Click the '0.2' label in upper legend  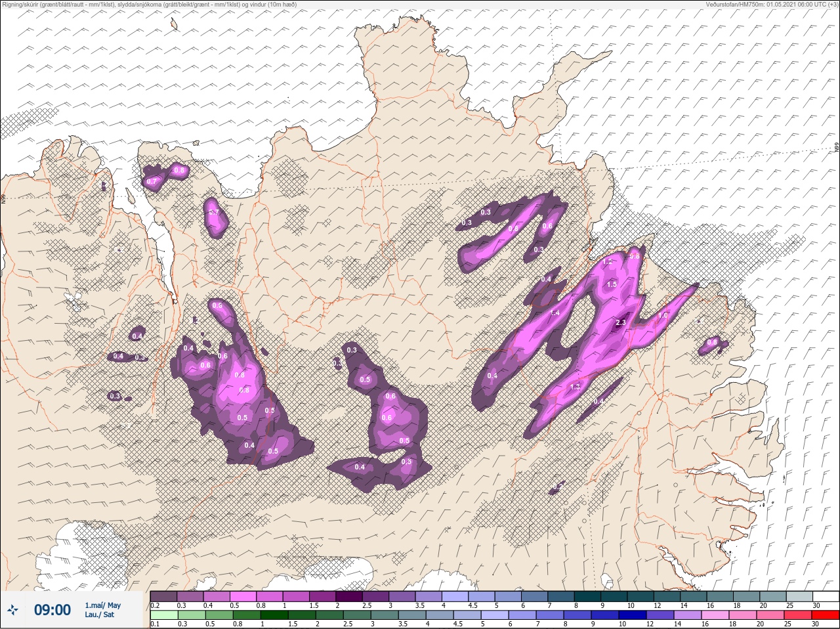click(x=155, y=605)
